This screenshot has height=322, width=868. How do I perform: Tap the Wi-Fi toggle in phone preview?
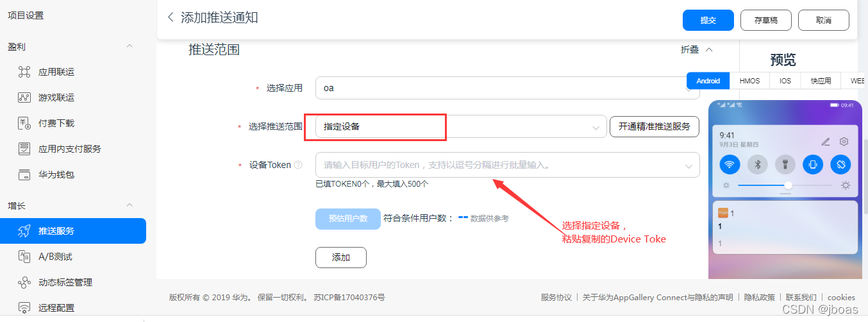click(729, 164)
